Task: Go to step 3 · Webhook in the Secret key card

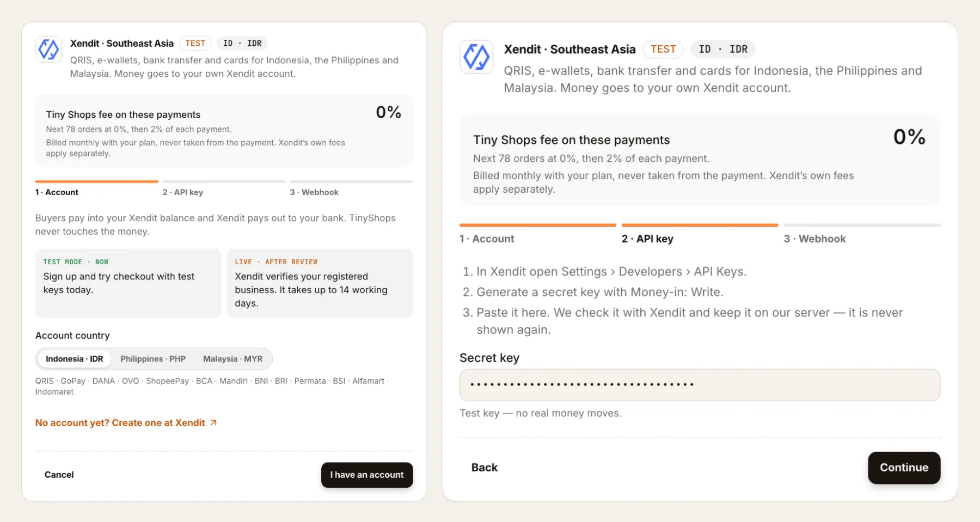Action: [x=862, y=234]
